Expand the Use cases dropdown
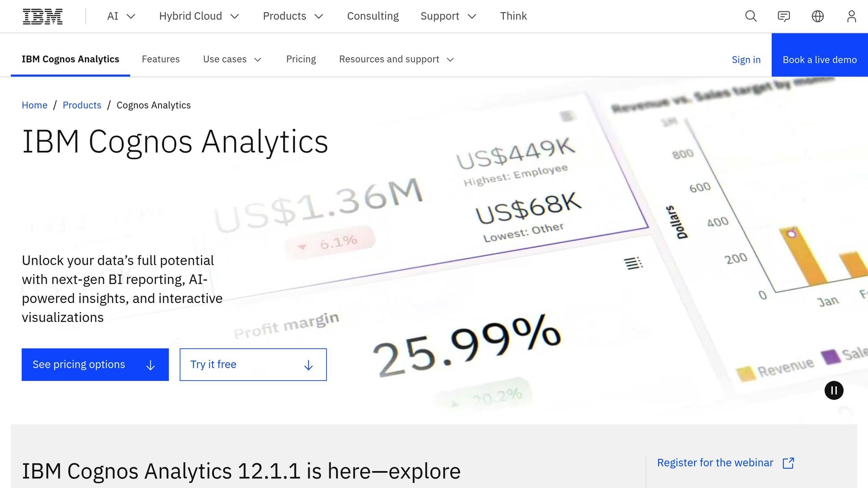Viewport: 868px width, 488px height. coord(232,59)
